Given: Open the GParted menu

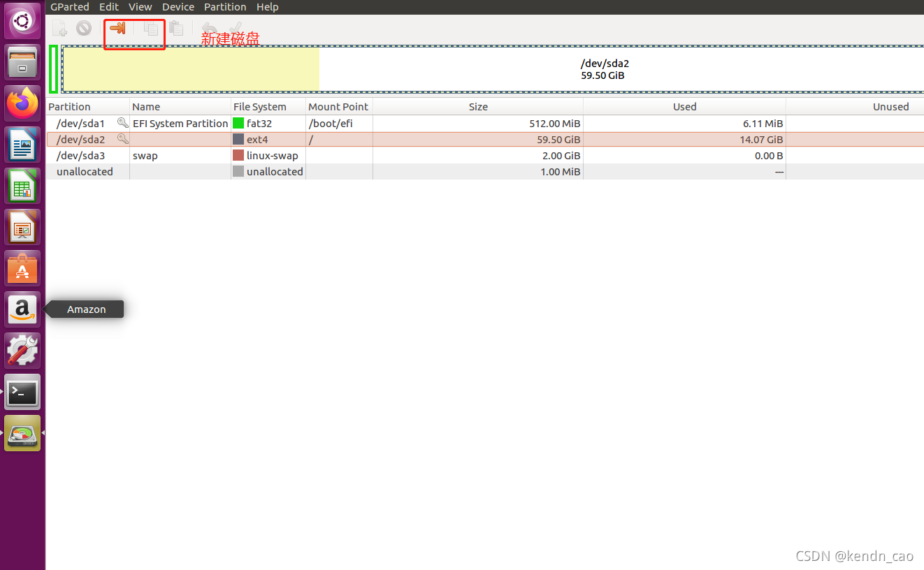Looking at the screenshot, I should tap(70, 7).
